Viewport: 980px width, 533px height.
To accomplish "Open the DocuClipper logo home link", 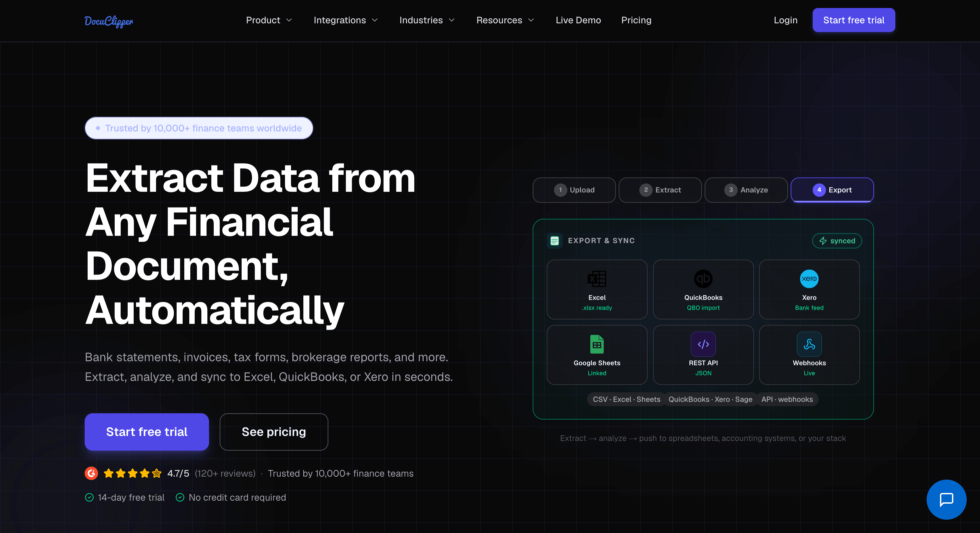I will [x=109, y=21].
